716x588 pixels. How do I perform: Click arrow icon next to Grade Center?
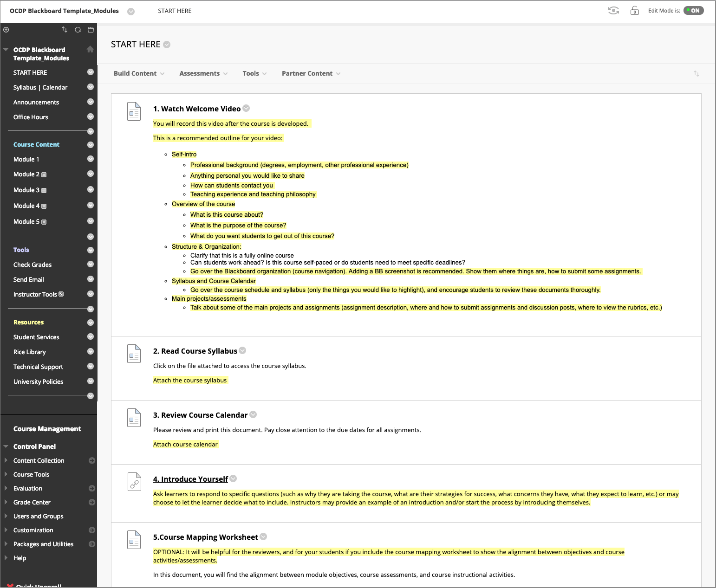92,502
